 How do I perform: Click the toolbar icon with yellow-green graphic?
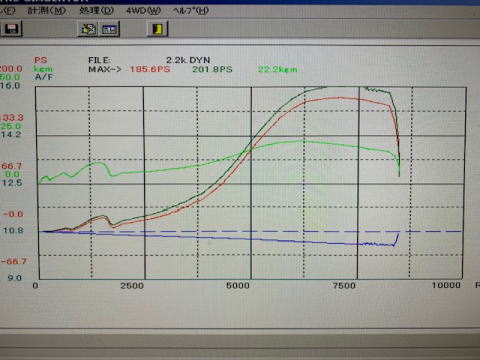pos(88,29)
